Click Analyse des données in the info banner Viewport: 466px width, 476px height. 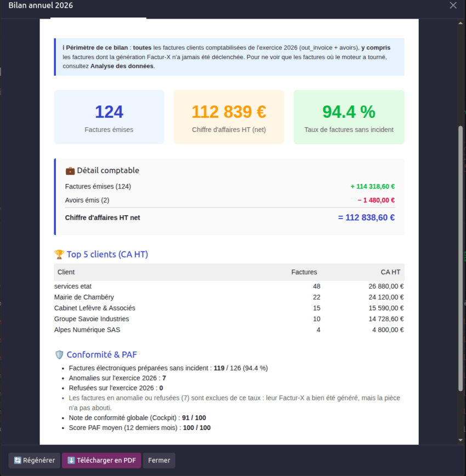(122, 66)
